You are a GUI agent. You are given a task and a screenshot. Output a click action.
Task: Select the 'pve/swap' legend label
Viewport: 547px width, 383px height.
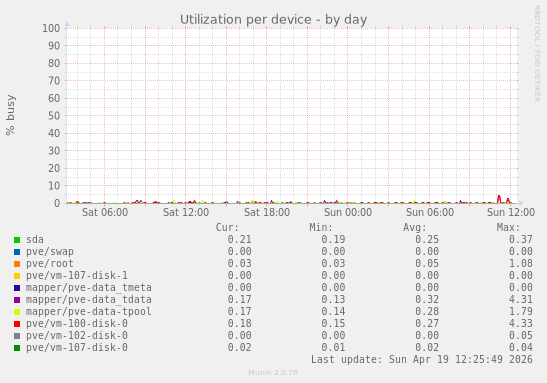click(x=50, y=251)
